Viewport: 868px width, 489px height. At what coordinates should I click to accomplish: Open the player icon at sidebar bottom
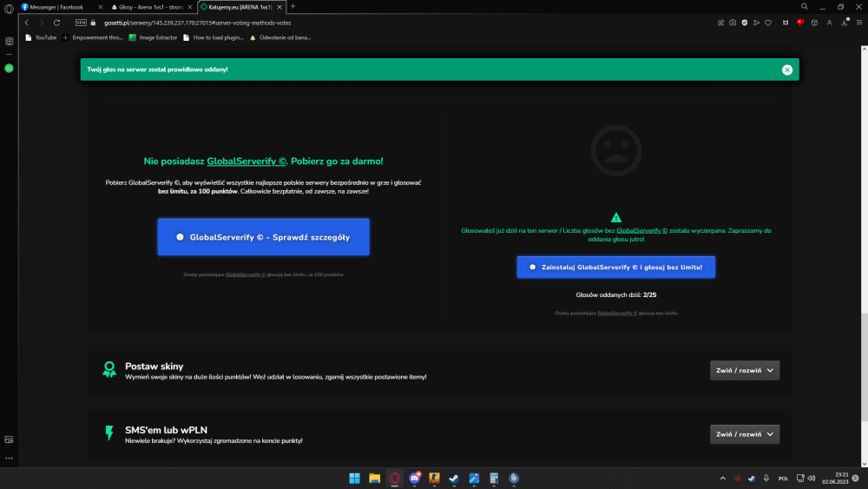(x=9, y=439)
